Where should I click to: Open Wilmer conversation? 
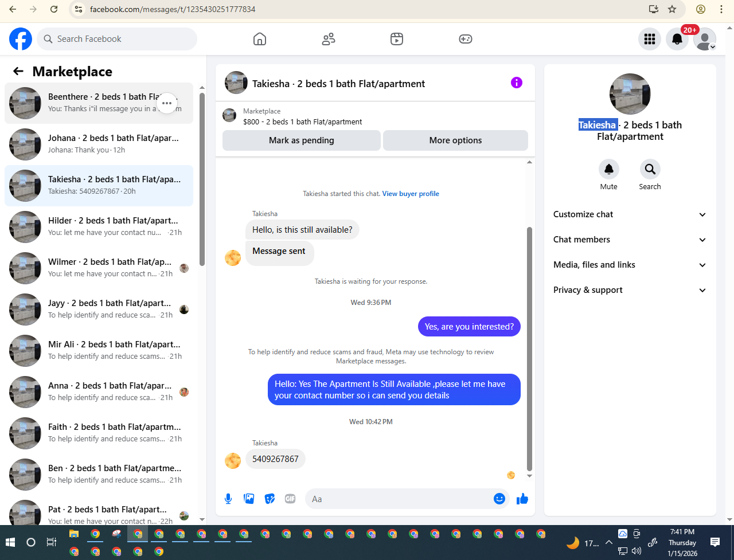(99, 268)
